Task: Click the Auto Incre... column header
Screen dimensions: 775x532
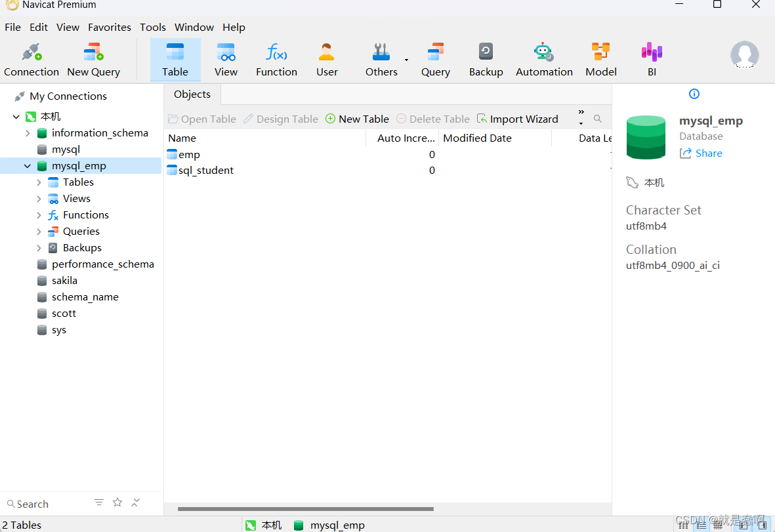Action: (402, 138)
